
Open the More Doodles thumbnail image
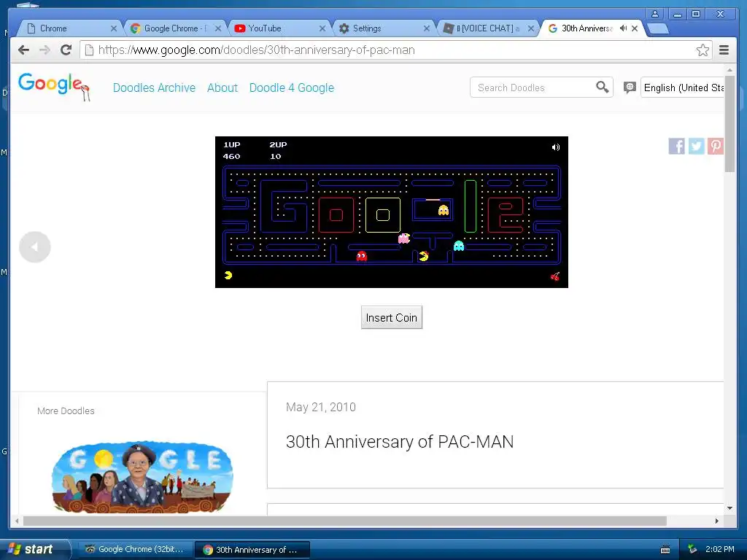click(x=142, y=478)
